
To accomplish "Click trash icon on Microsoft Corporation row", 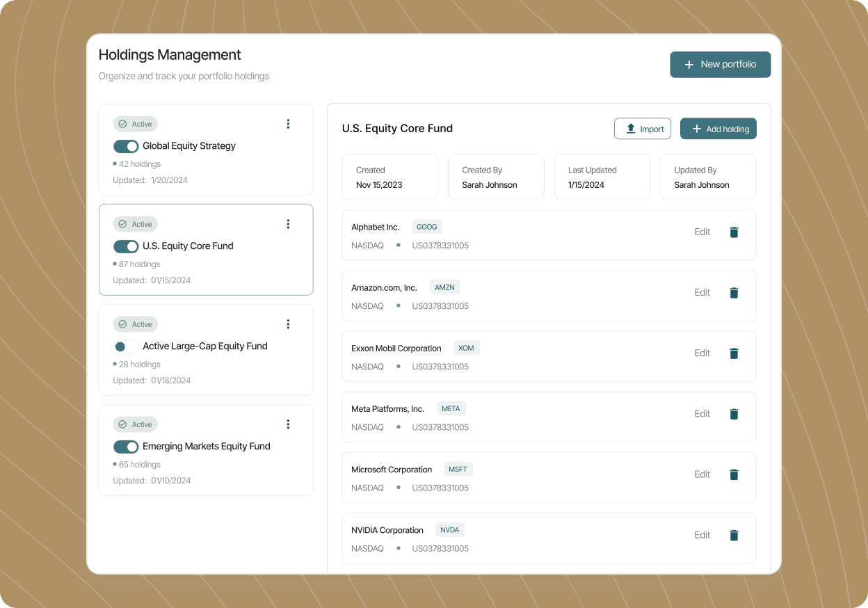I will (734, 474).
